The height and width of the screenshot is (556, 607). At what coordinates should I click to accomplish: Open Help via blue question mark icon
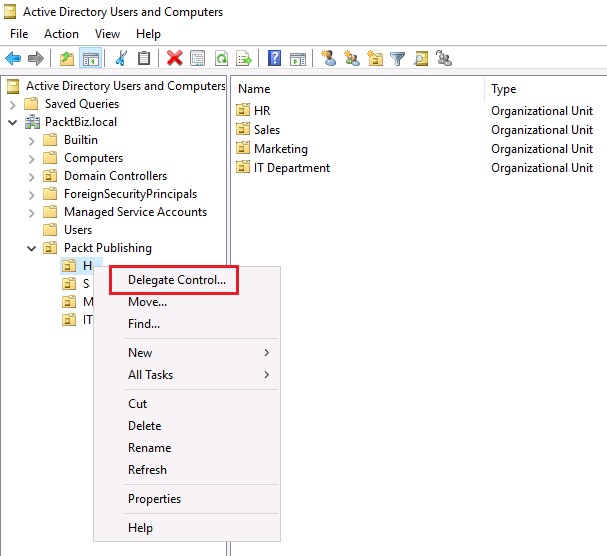point(274,58)
